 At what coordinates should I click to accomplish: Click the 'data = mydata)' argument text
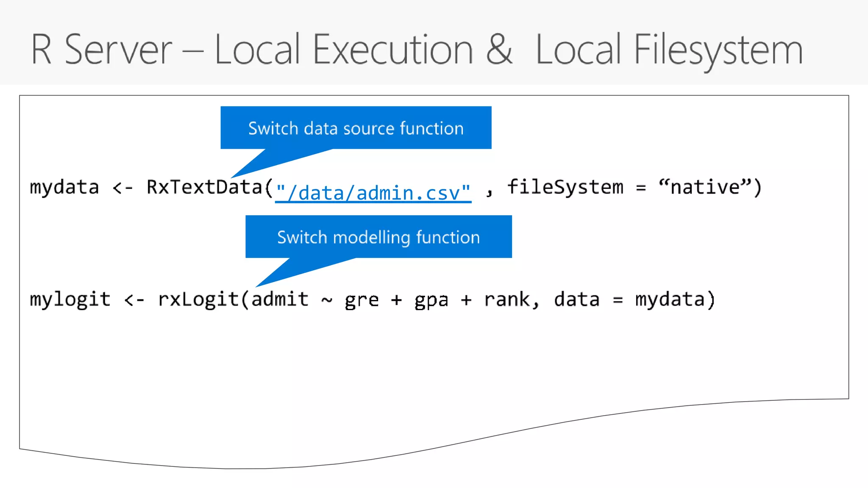click(634, 299)
